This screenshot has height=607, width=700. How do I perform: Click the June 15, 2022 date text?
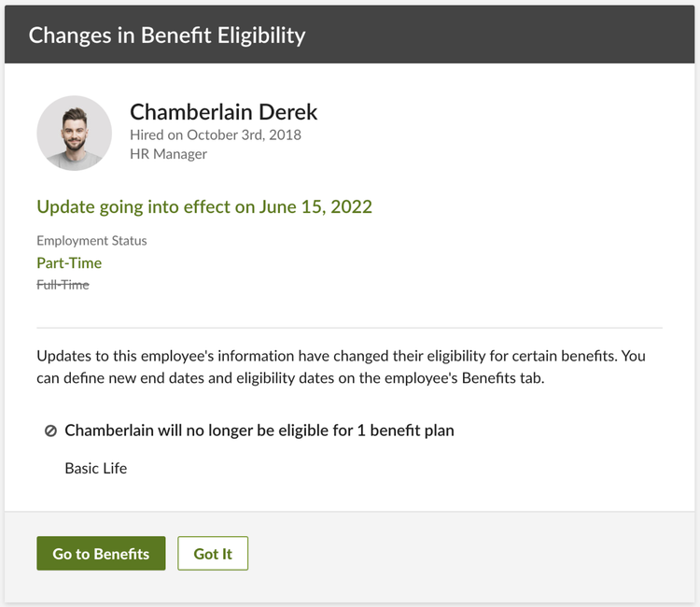pos(315,206)
